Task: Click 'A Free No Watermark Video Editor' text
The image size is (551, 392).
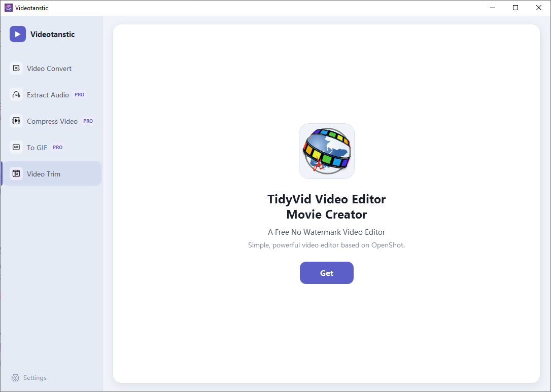Action: [x=326, y=232]
